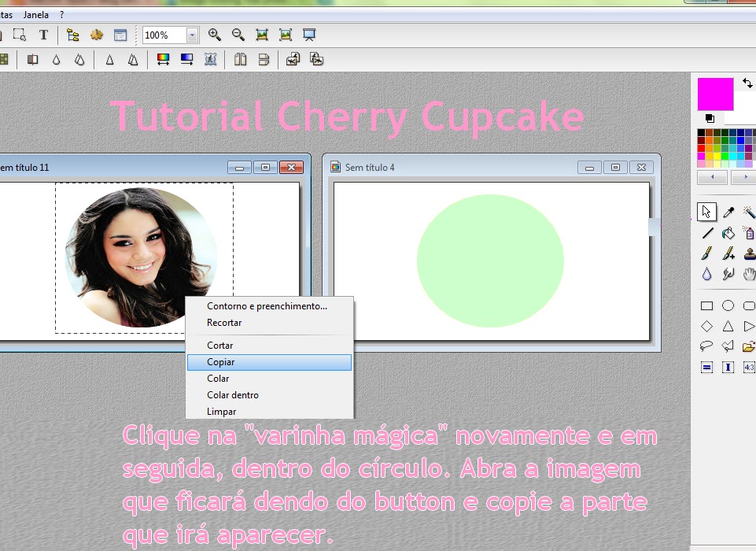Choose Recortar from context menu
The image size is (756, 551).
click(x=269, y=322)
